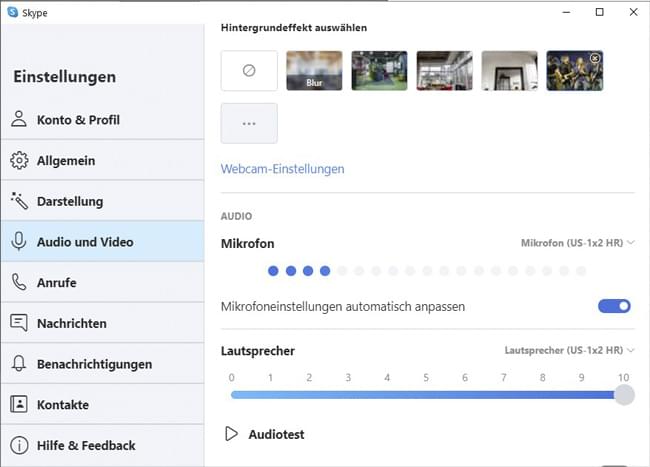Select Audio und Video section
Screen dimensions: 650x467
pos(102,242)
